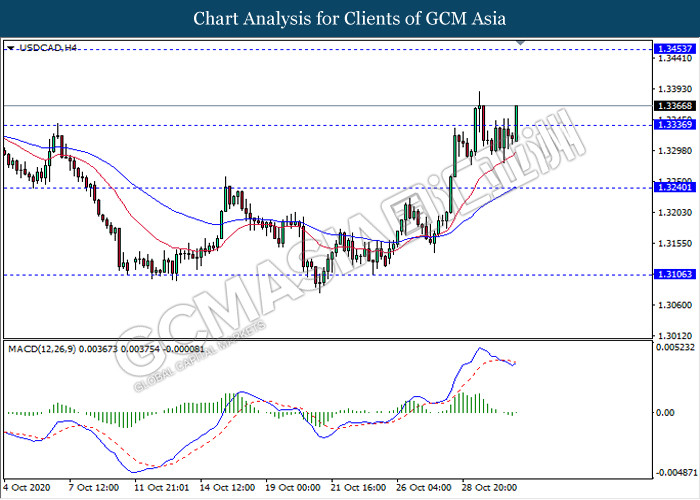Click the 4 Oct 2020 date label
This screenshot has width=700, height=500.
coord(25,487)
